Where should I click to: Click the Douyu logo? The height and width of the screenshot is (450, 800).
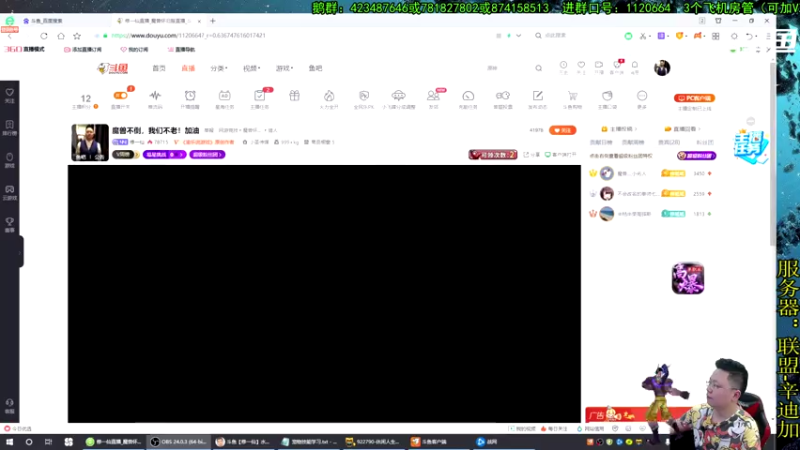113,68
